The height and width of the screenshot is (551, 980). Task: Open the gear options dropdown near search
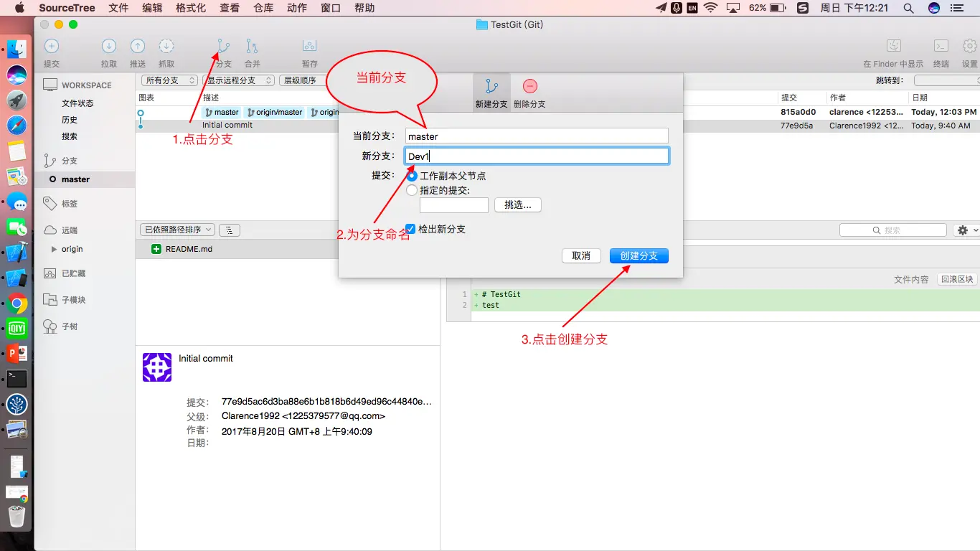click(966, 230)
